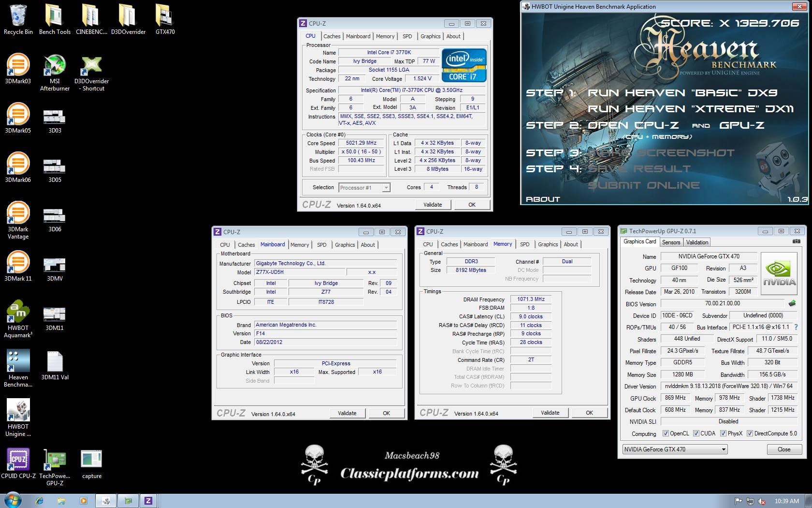Image resolution: width=812 pixels, height=508 pixels.
Task: Click the GPU-Z Close button
Action: 784,449
